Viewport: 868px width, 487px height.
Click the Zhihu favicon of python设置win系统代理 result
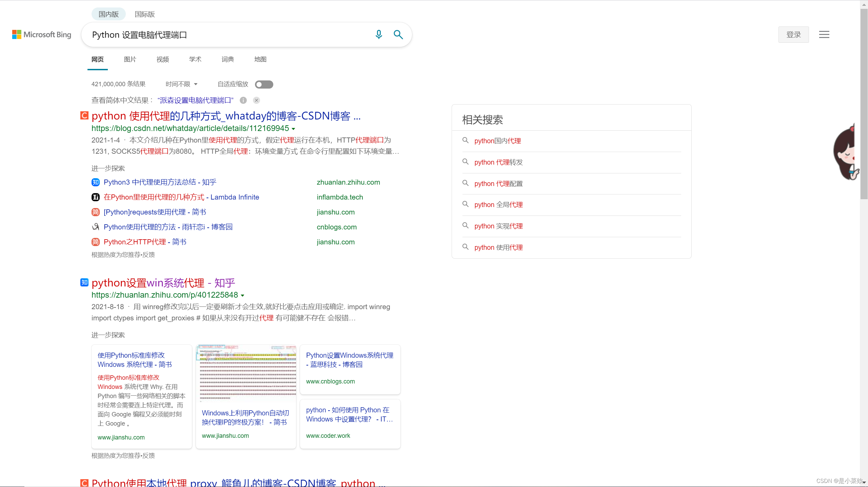tap(84, 282)
